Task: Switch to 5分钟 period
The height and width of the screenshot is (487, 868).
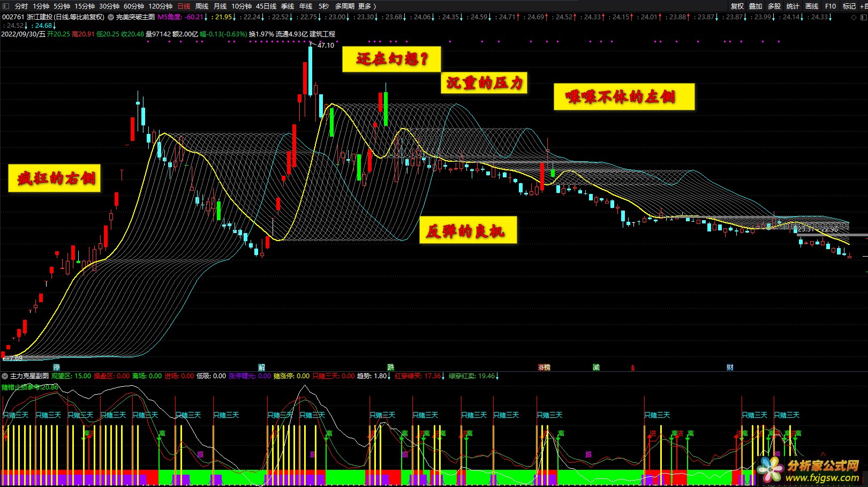Action: [62, 6]
